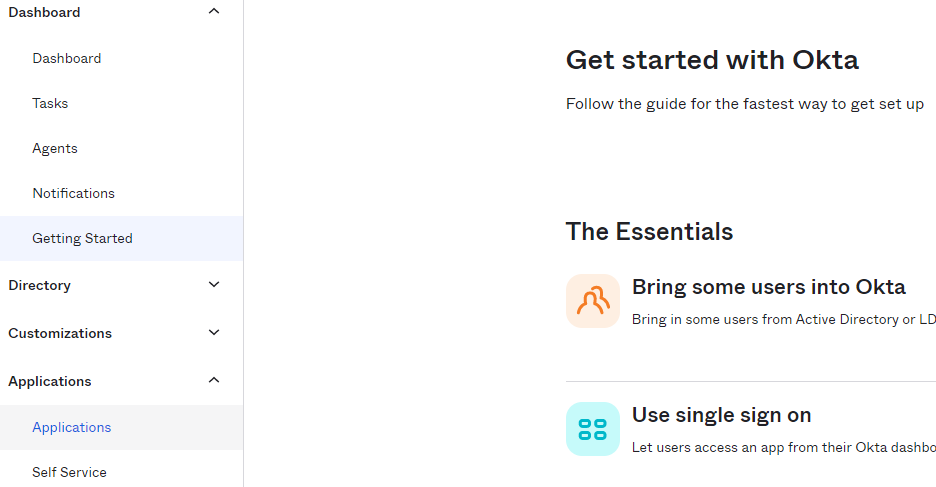
Task: Click the Directory section label
Action: pyautogui.click(x=40, y=285)
